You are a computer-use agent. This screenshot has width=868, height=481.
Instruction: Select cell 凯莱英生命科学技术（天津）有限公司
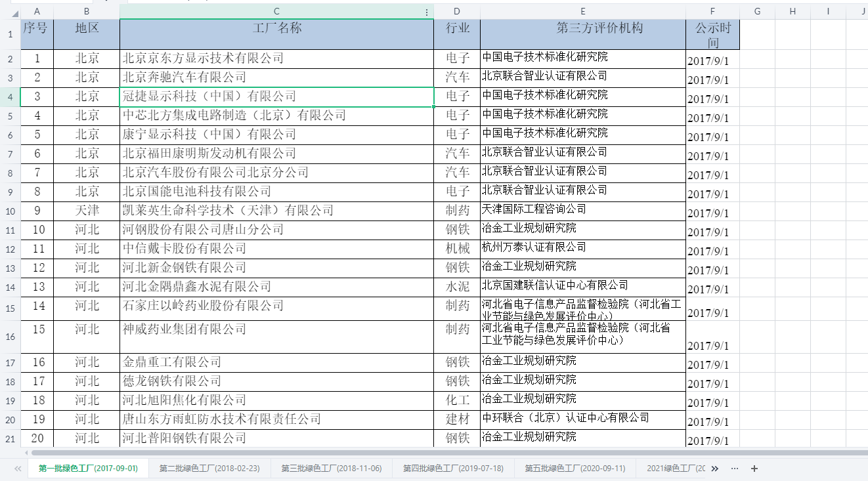pyautogui.click(x=276, y=211)
